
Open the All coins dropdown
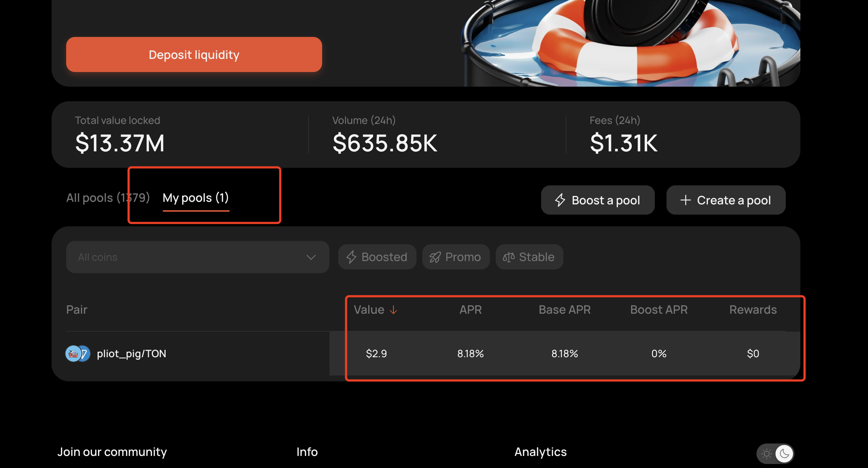click(x=197, y=257)
